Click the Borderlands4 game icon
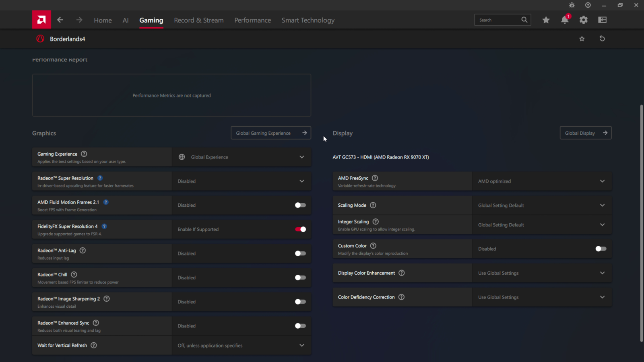Viewport: 644px width, 362px height. coord(40,39)
